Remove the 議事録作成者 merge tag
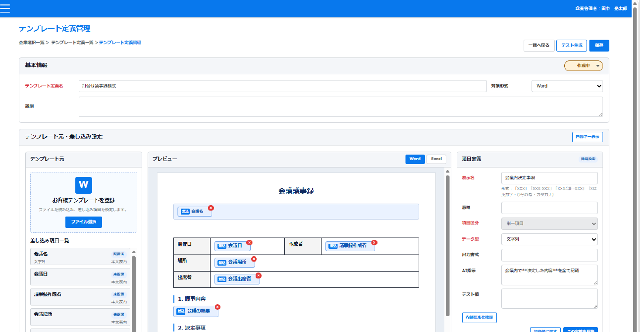Image resolution: width=644 pixels, height=332 pixels. click(374, 242)
